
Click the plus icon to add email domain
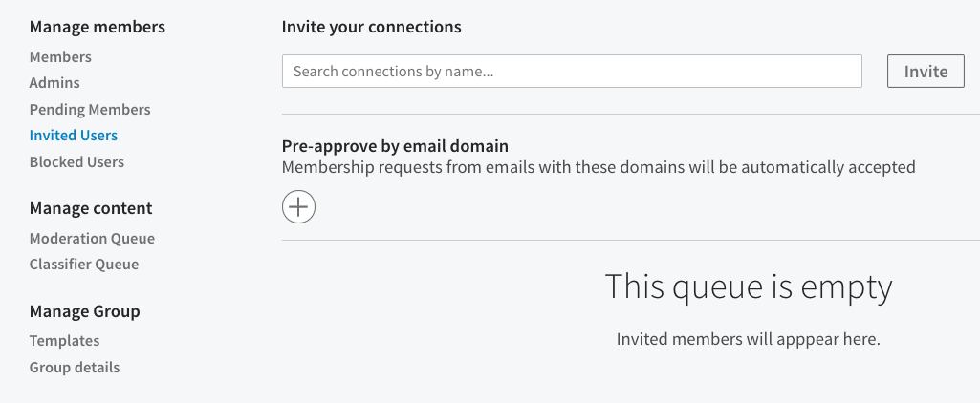coord(298,206)
